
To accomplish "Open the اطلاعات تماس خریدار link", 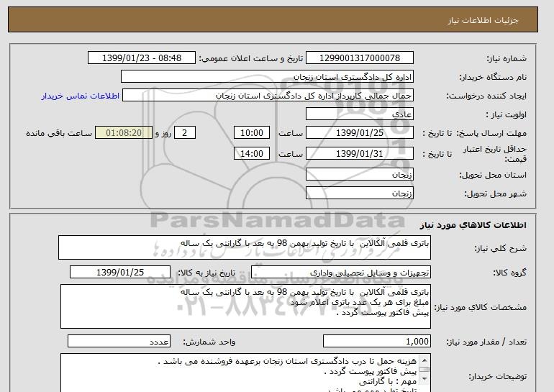I will pyautogui.click(x=80, y=96).
